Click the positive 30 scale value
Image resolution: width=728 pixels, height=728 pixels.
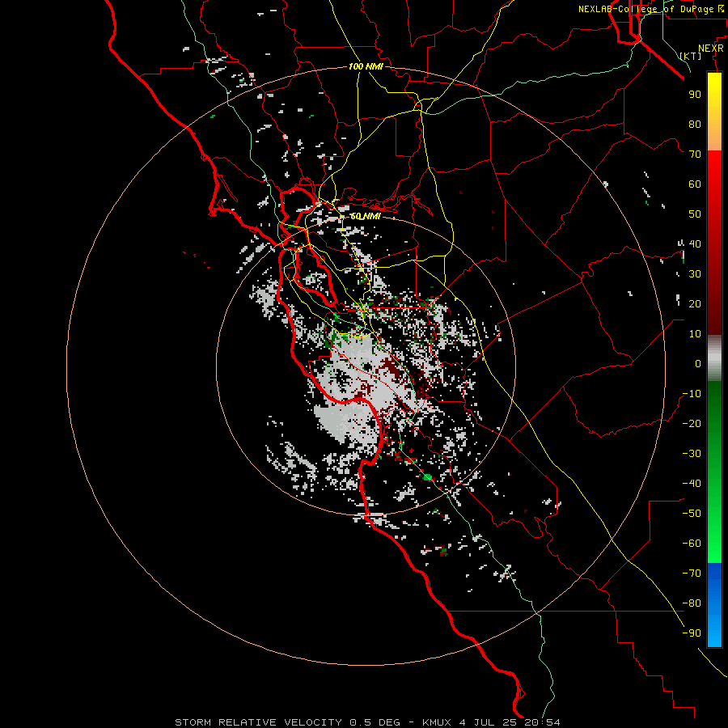click(695, 274)
